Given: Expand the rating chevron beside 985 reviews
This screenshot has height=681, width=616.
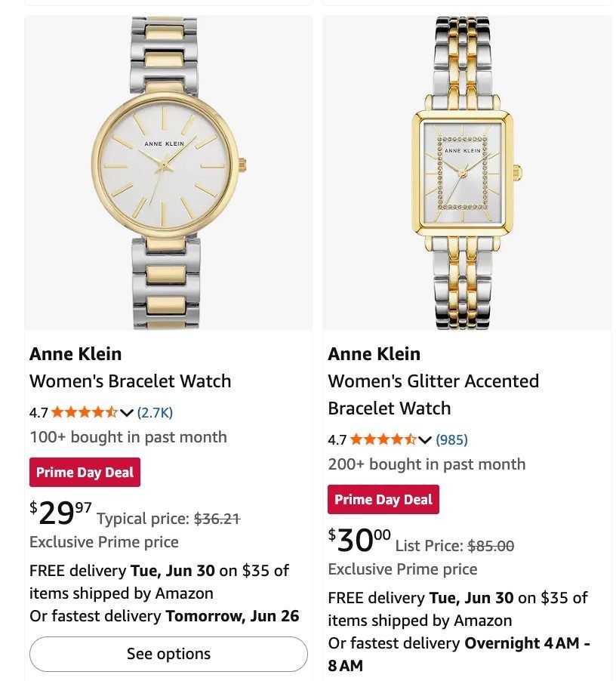Looking at the screenshot, I should point(425,440).
